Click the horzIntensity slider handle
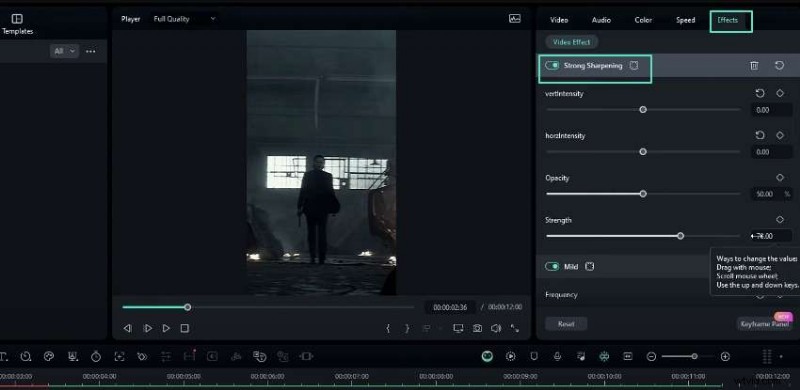The width and height of the screenshot is (800, 390). 643,152
